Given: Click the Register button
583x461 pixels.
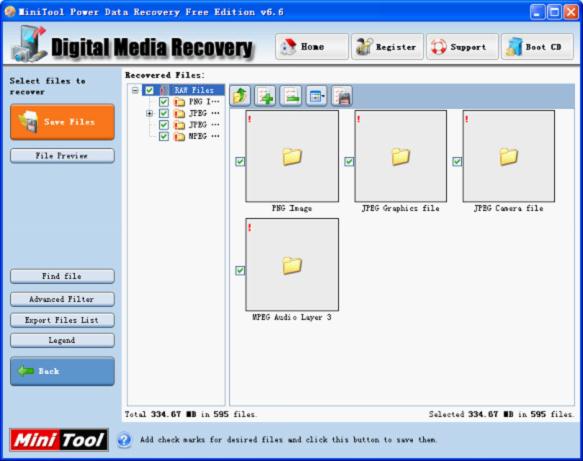Looking at the screenshot, I should pyautogui.click(x=387, y=47).
